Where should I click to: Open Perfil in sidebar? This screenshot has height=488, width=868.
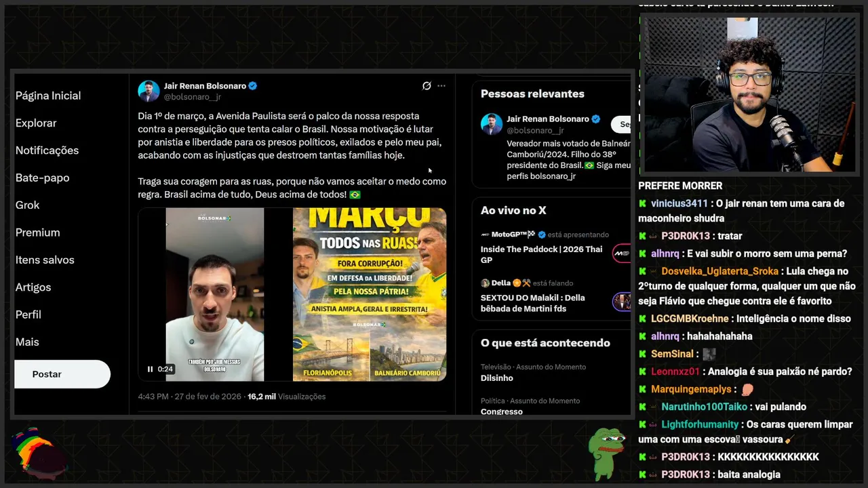(28, 314)
